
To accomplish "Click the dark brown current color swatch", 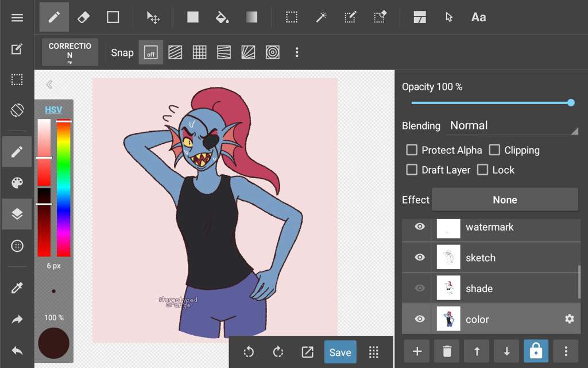I will point(53,343).
